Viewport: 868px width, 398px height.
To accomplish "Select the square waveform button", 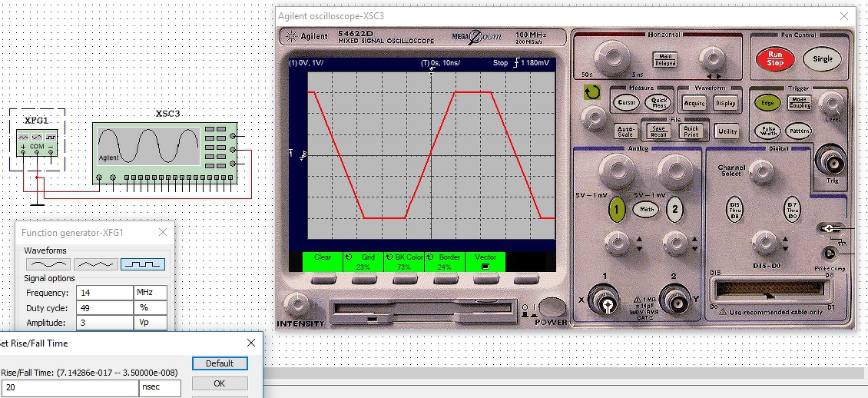I will 143,264.
